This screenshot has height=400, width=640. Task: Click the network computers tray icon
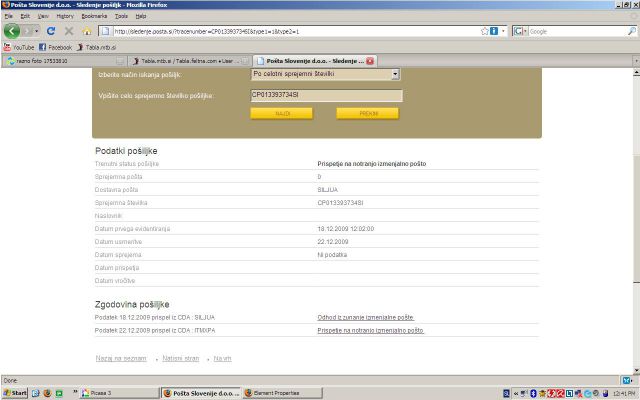tap(524, 393)
